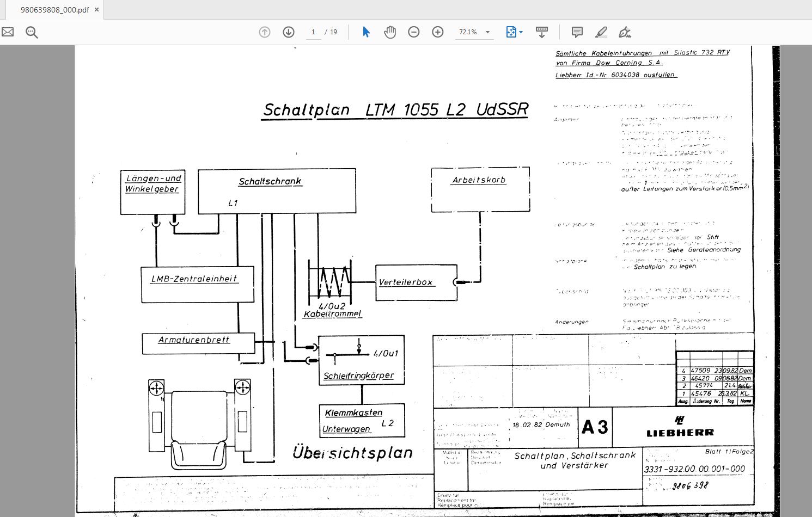Image resolution: width=812 pixels, height=517 pixels.
Task: Advance to the next page arrow
Action: pos(289,32)
